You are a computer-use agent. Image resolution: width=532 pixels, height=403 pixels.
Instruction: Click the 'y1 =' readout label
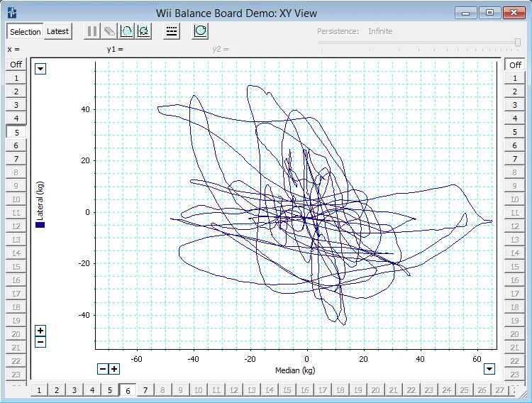[115, 49]
